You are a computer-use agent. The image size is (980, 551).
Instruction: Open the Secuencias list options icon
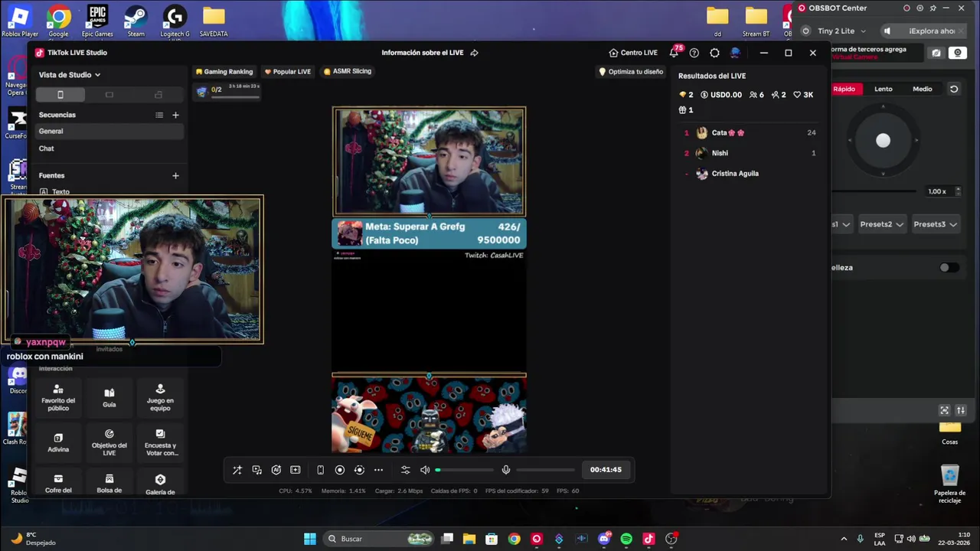(159, 115)
